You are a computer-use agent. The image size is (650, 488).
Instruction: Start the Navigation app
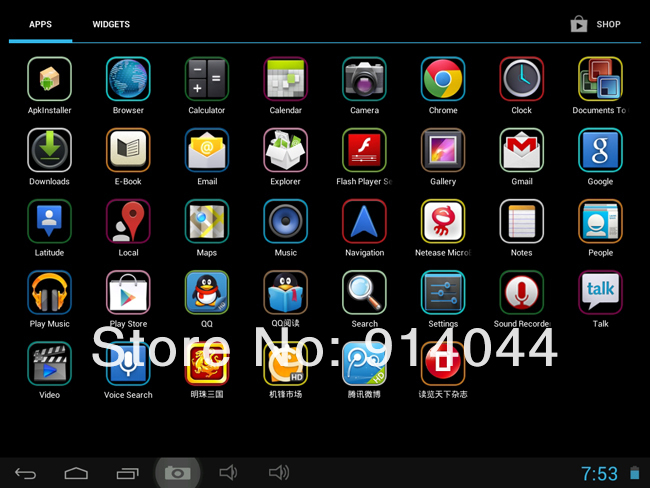click(x=364, y=221)
